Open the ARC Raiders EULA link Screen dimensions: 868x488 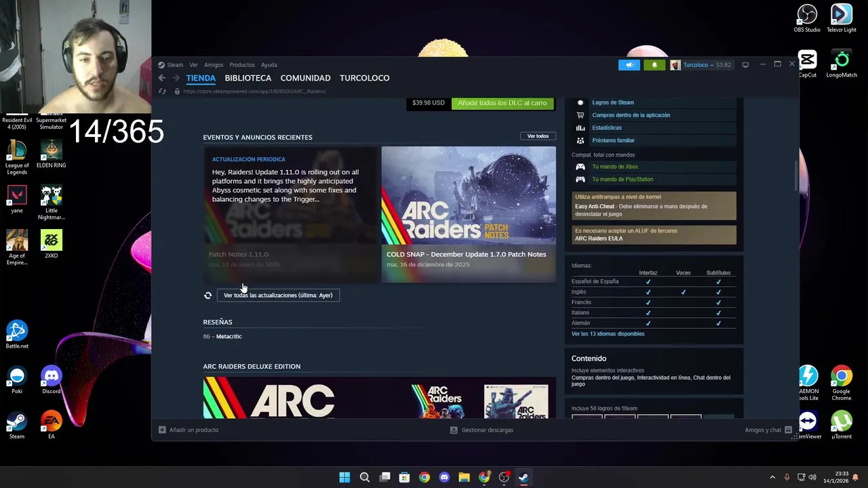coord(599,239)
